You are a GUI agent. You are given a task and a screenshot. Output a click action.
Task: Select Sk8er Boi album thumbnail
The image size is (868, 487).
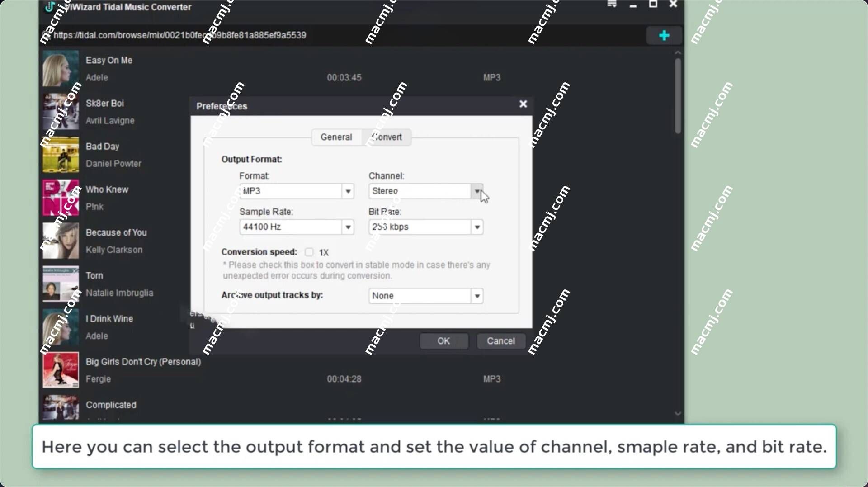(x=61, y=111)
